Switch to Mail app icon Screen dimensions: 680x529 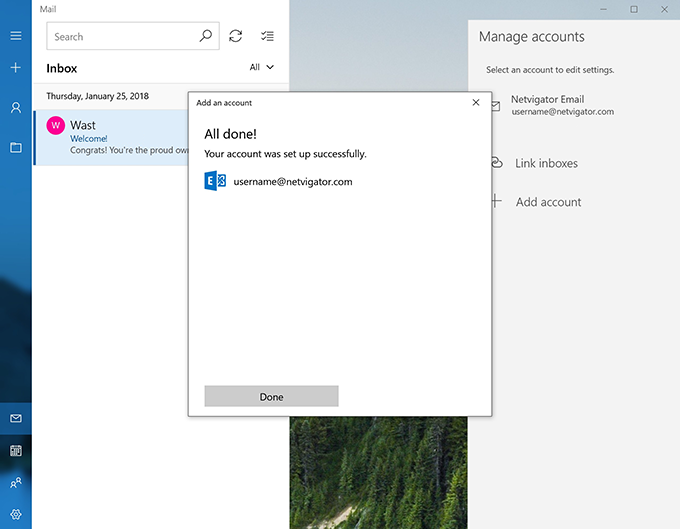[16, 418]
